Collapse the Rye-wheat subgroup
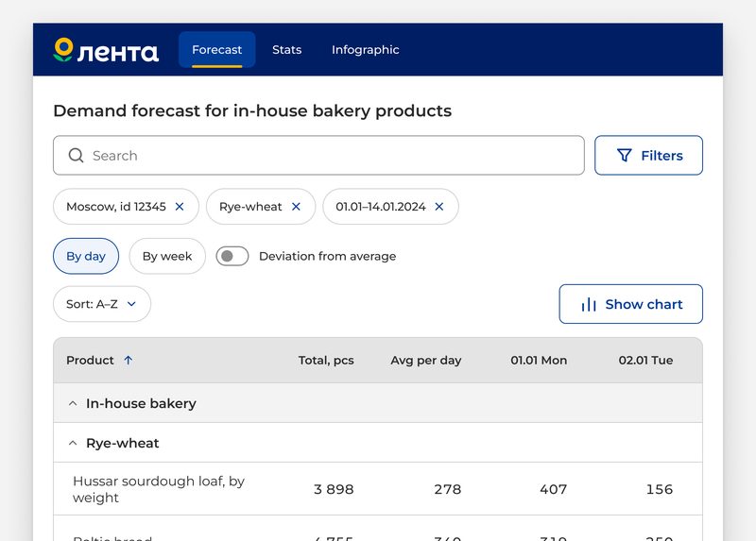 click(x=73, y=443)
